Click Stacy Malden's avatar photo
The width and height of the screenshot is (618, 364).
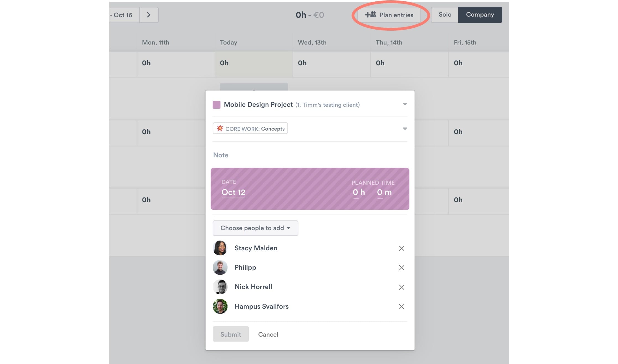pyautogui.click(x=220, y=248)
